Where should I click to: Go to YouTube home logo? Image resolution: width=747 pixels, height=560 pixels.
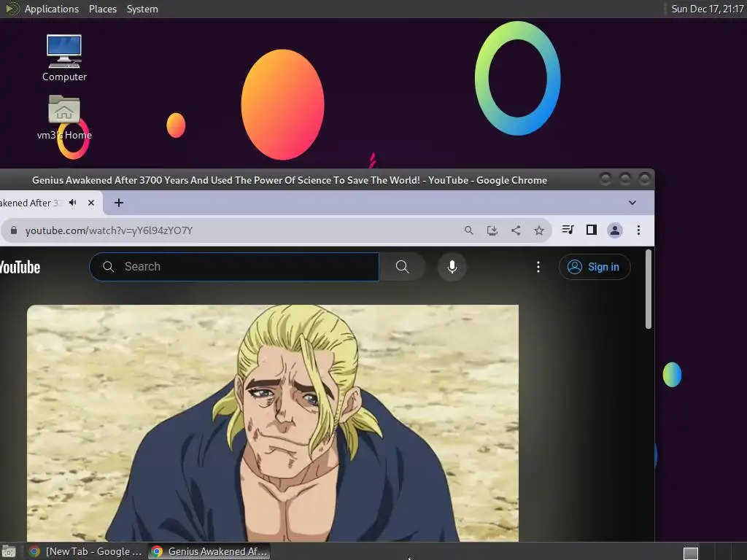(x=20, y=267)
